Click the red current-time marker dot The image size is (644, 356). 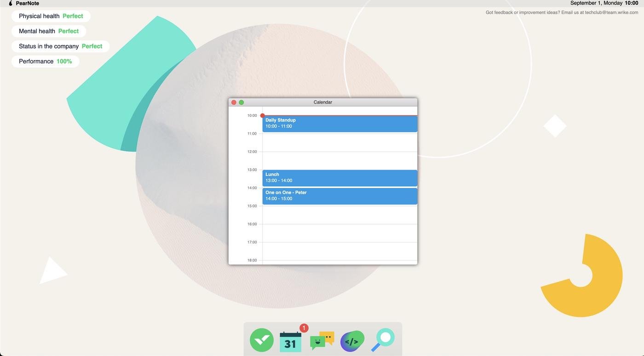(263, 116)
